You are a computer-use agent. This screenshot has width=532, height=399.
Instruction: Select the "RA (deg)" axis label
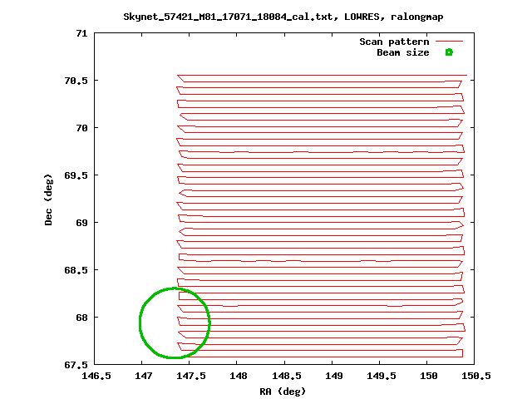coord(283,392)
